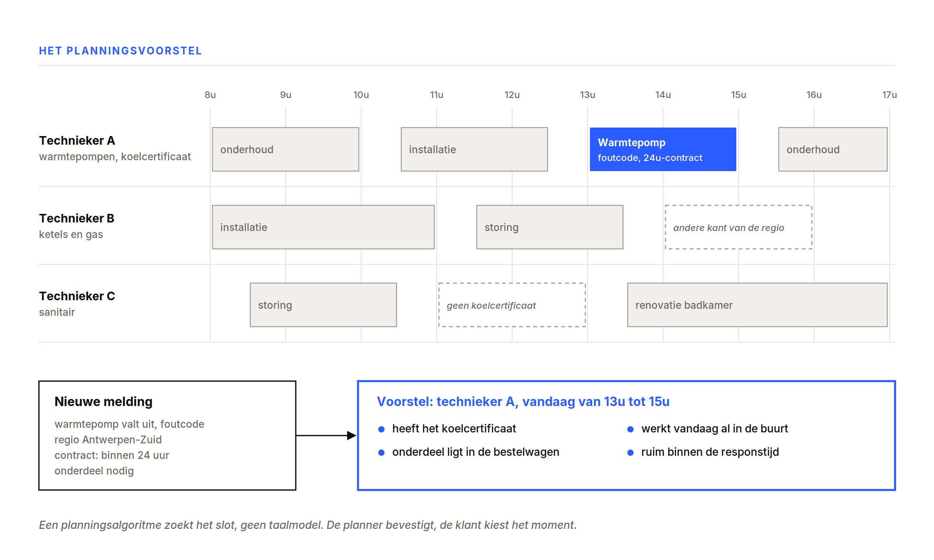
Task: Click dashed slot 'geen koelcertificaat'
Action: 512,305
